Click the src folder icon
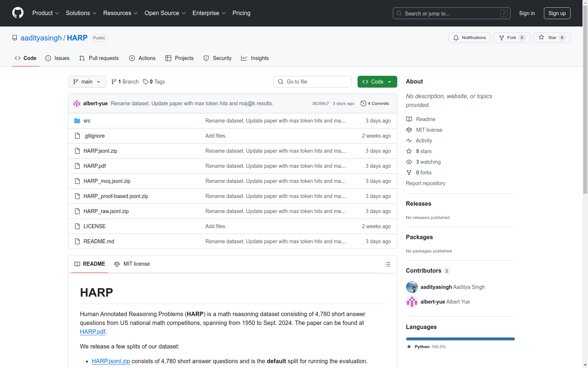Image resolution: width=588 pixels, height=368 pixels. [77, 121]
